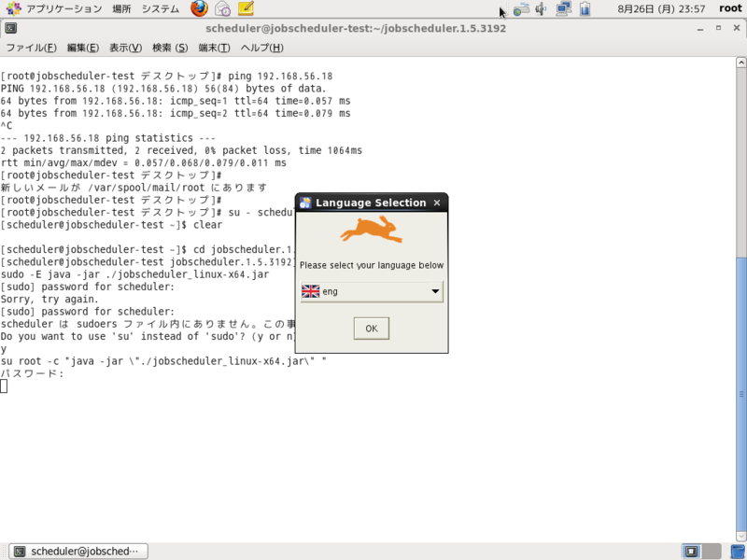This screenshot has height=560, width=747.
Task: Click the 'Sorry, try again.' line
Action: click(x=49, y=299)
